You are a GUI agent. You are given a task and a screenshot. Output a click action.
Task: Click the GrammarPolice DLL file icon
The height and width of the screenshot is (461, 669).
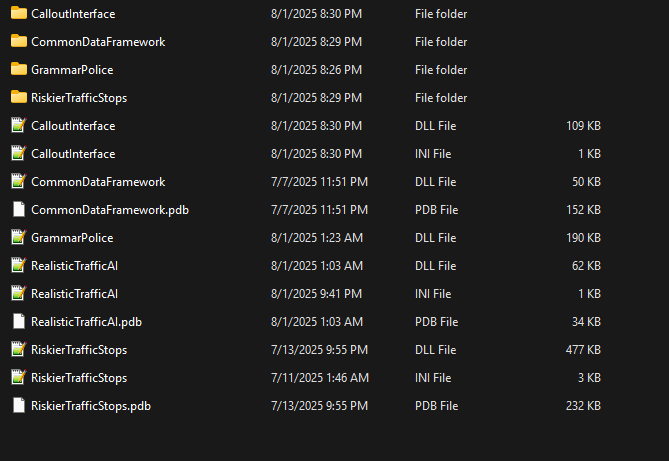pyautogui.click(x=18, y=238)
